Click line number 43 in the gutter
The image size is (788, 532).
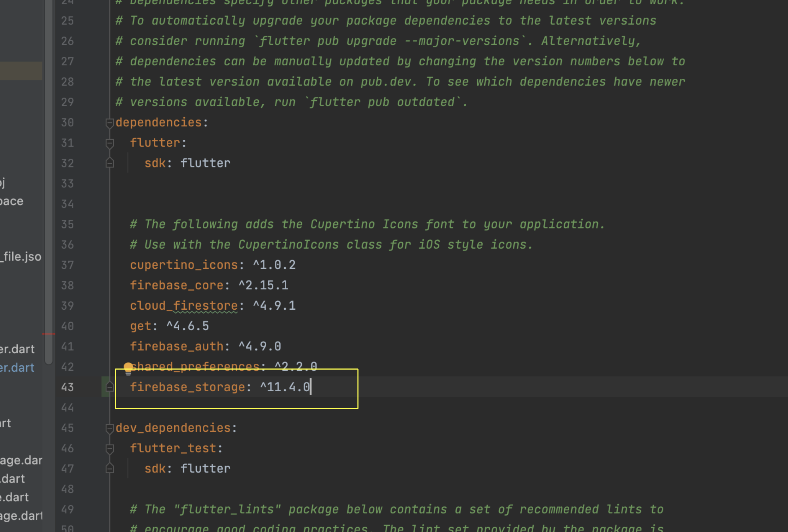point(67,387)
